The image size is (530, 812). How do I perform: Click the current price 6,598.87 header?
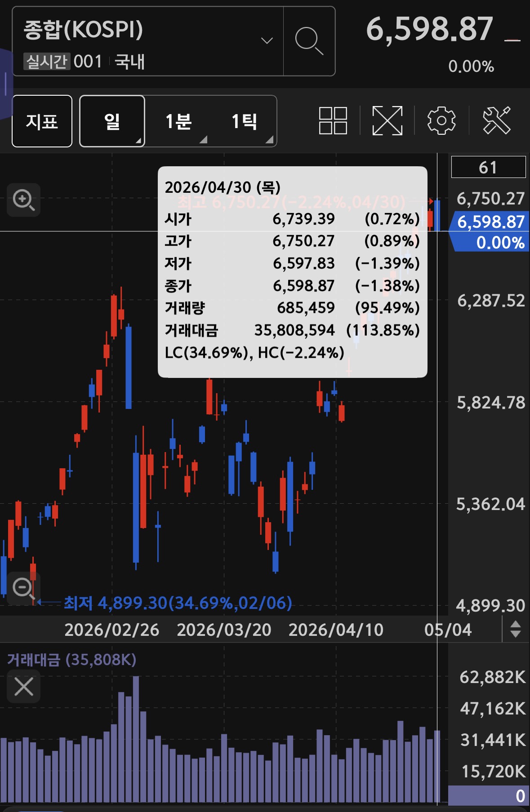click(430, 29)
